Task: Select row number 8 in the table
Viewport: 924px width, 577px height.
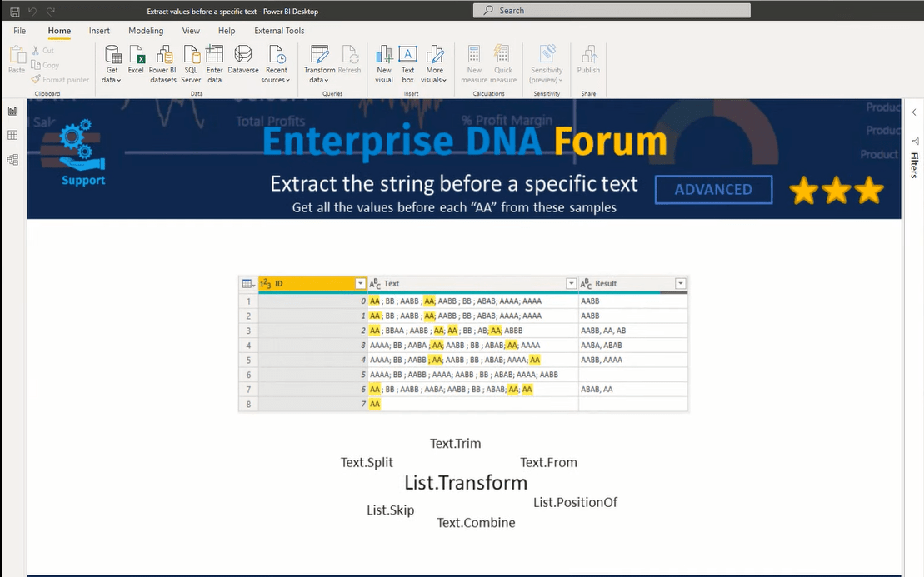Action: pyautogui.click(x=248, y=405)
